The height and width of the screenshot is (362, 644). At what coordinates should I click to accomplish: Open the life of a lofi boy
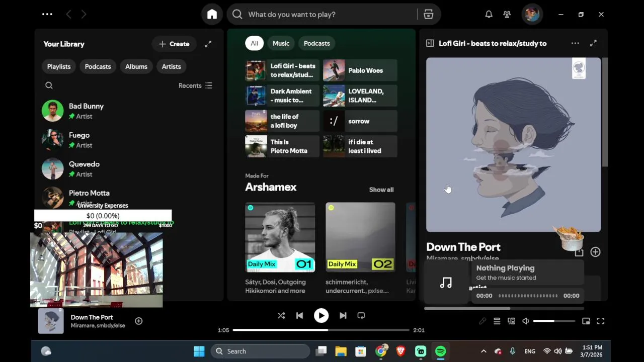(282, 121)
